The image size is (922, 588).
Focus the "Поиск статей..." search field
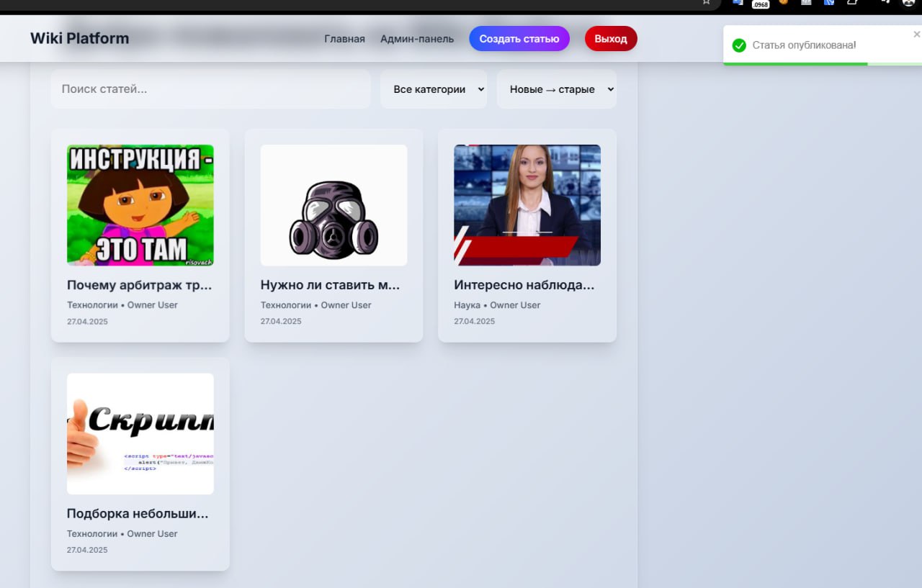210,89
